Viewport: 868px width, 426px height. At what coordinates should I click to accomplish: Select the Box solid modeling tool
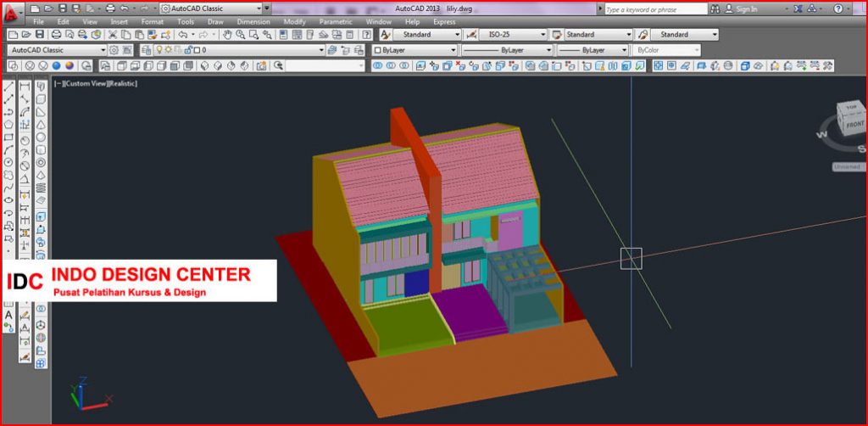(41, 99)
